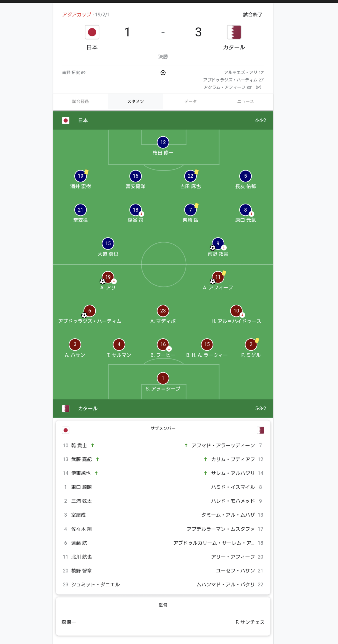Open the アジアカップ competition link
This screenshot has height=644, width=338.
(x=76, y=15)
